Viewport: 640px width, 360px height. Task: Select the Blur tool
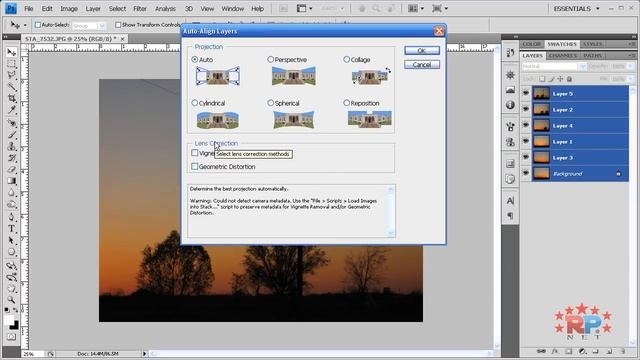tap(11, 193)
